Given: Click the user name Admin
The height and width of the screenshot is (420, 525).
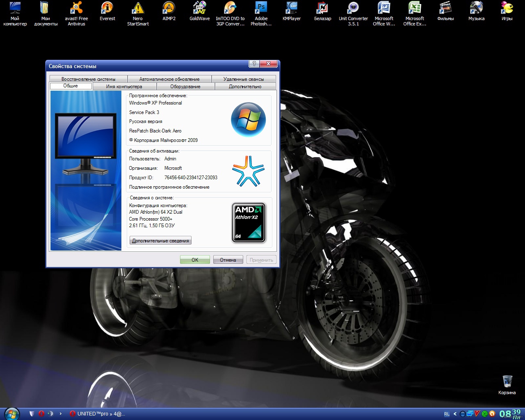Looking at the screenshot, I should pyautogui.click(x=170, y=159).
